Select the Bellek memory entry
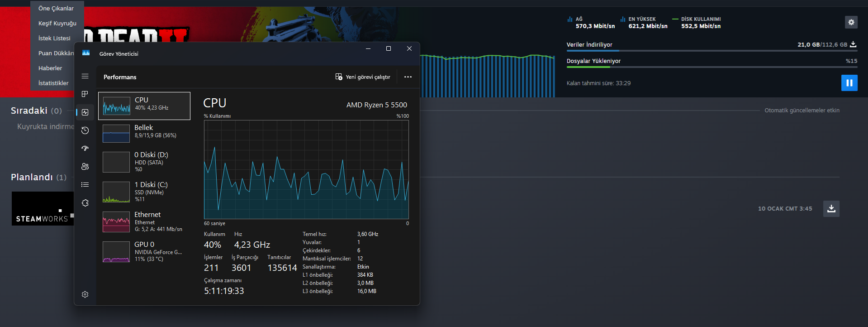 (x=144, y=133)
